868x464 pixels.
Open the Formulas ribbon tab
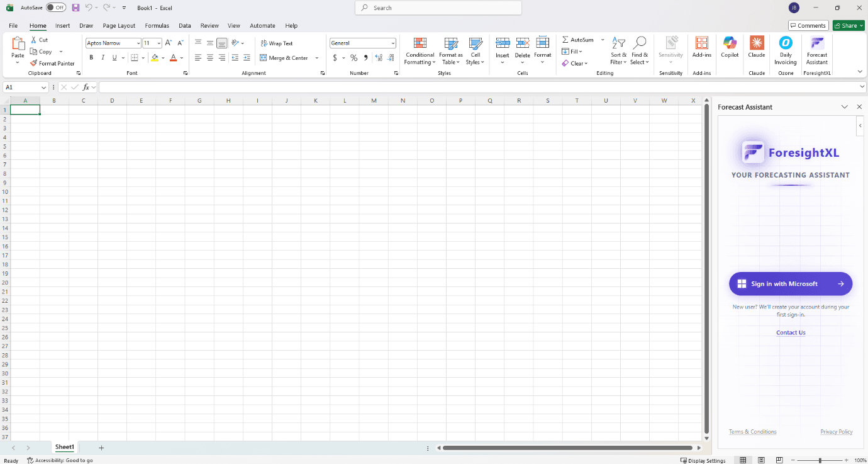[x=157, y=26]
